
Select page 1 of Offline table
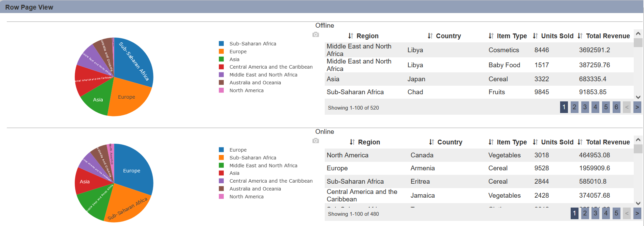click(x=564, y=107)
